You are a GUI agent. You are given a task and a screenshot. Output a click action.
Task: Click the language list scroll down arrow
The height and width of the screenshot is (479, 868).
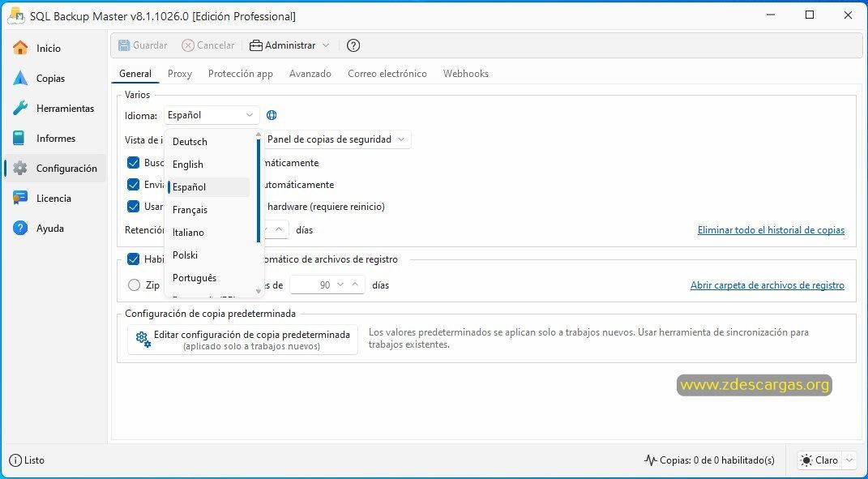(258, 291)
